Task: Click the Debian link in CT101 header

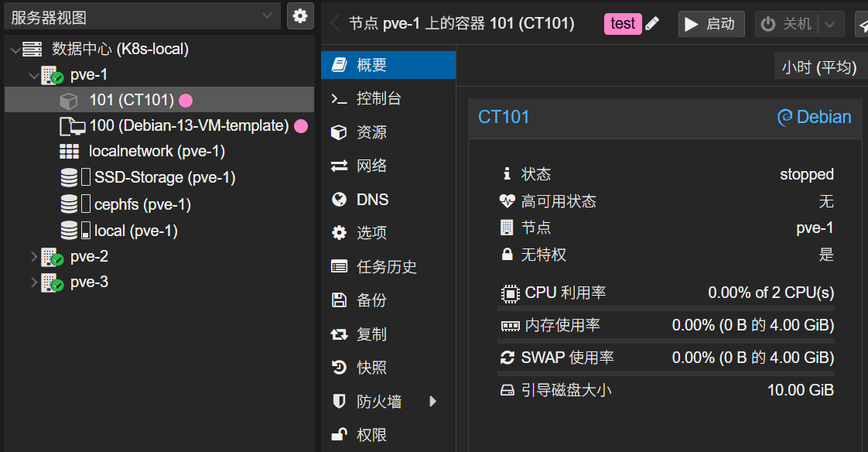Action: tap(823, 117)
